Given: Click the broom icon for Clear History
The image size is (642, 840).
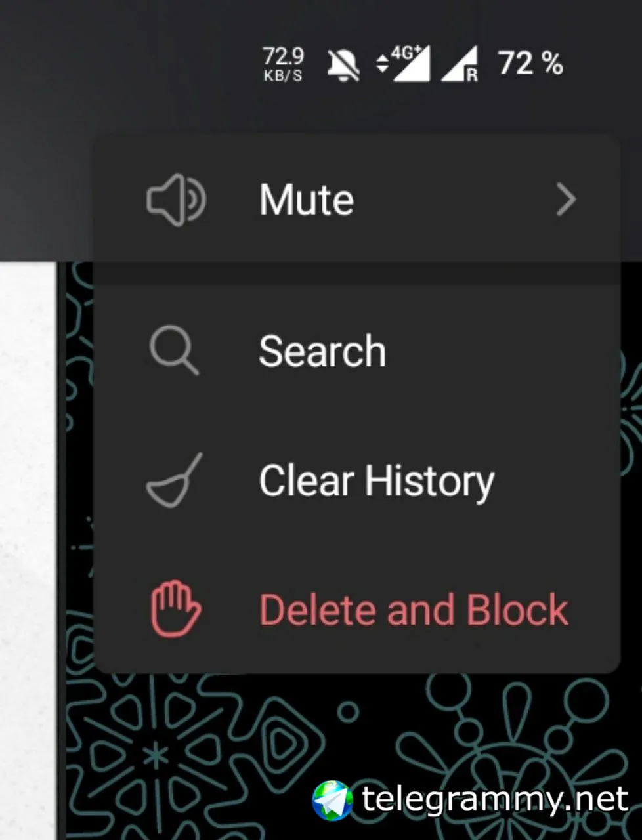Looking at the screenshot, I should pyautogui.click(x=174, y=480).
